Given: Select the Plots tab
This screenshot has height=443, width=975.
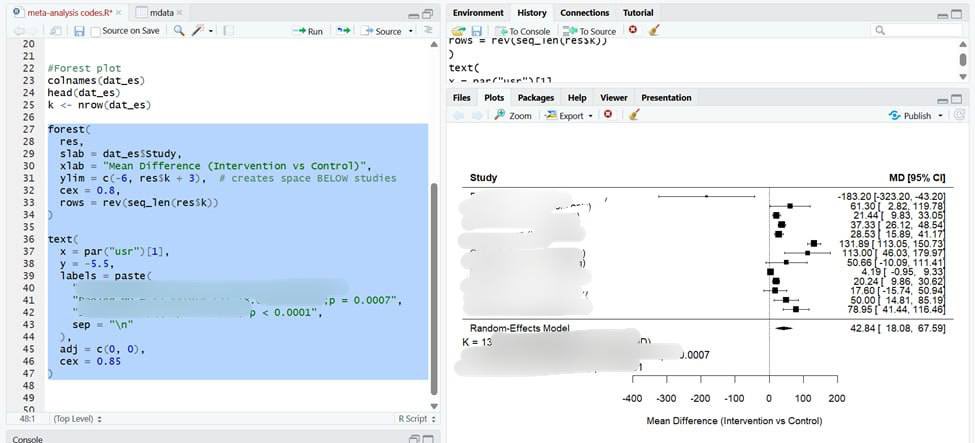Looking at the screenshot, I should [494, 98].
